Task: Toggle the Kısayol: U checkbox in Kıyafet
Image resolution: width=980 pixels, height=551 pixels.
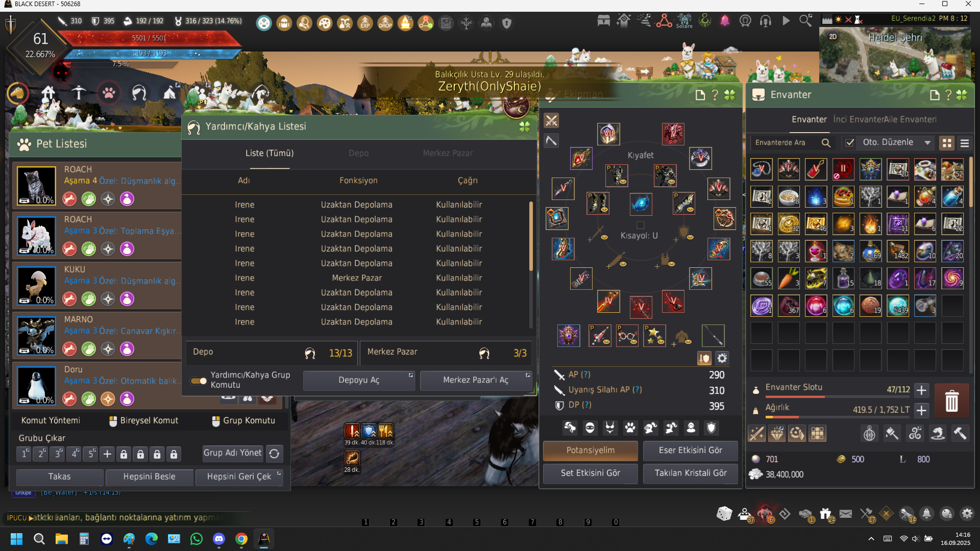Action: 641,225
